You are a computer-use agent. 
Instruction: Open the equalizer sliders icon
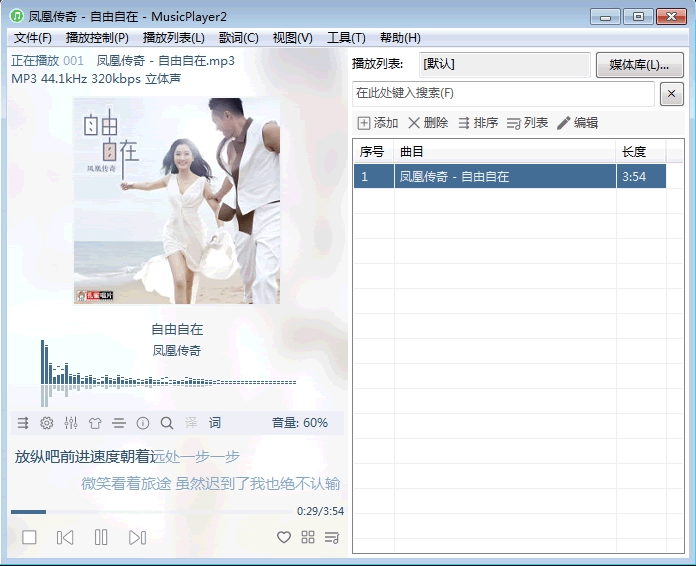[x=71, y=423]
